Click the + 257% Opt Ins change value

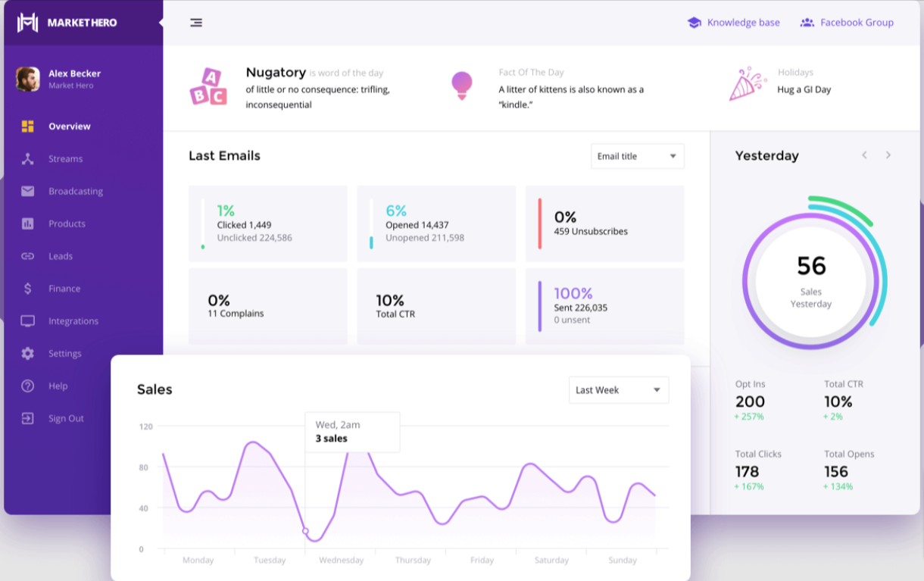[x=749, y=417]
